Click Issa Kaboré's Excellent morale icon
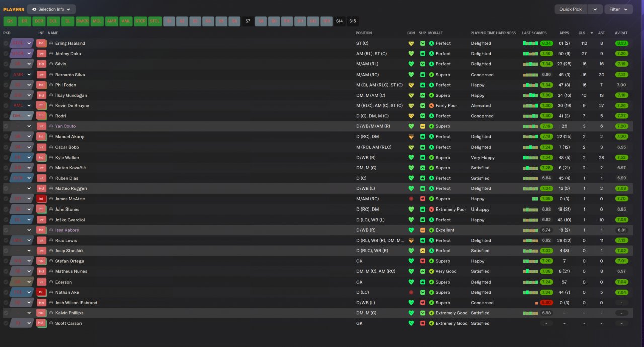644x347 pixels. 431,230
